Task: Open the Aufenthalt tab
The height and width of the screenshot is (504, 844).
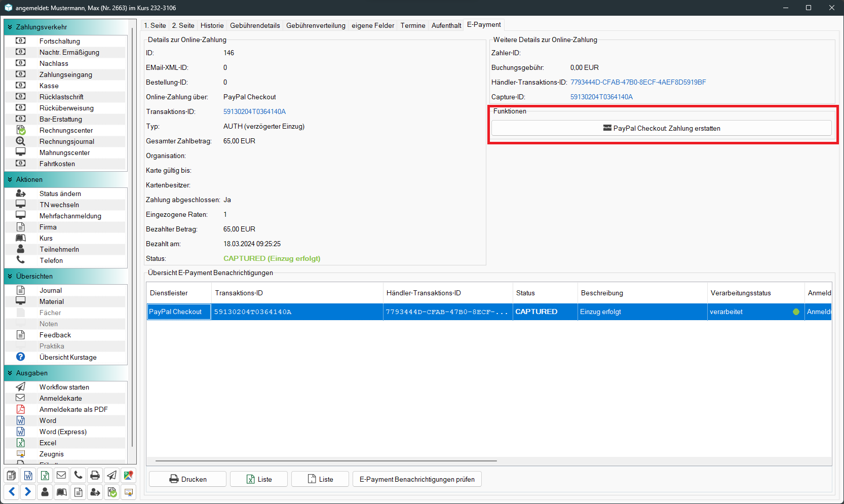Action: click(446, 25)
